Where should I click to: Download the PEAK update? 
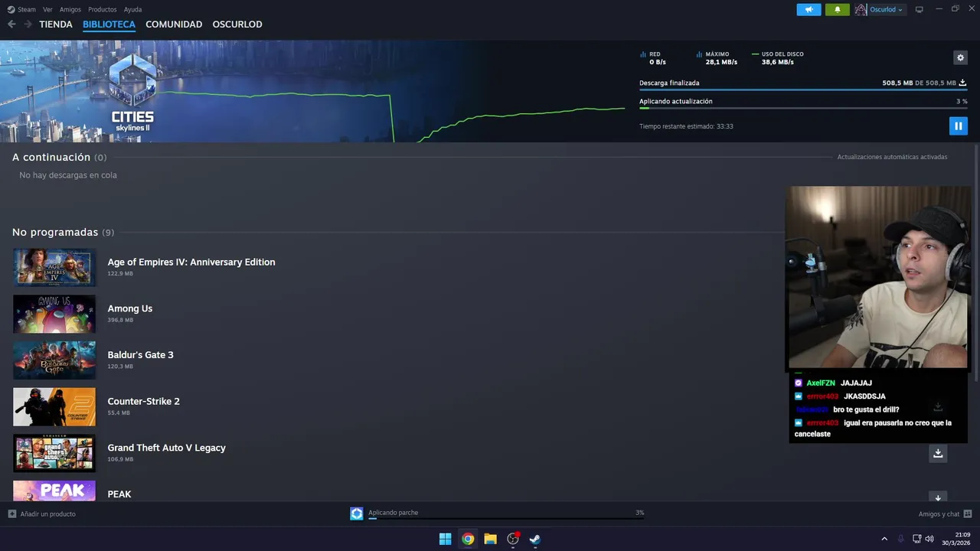tap(938, 497)
